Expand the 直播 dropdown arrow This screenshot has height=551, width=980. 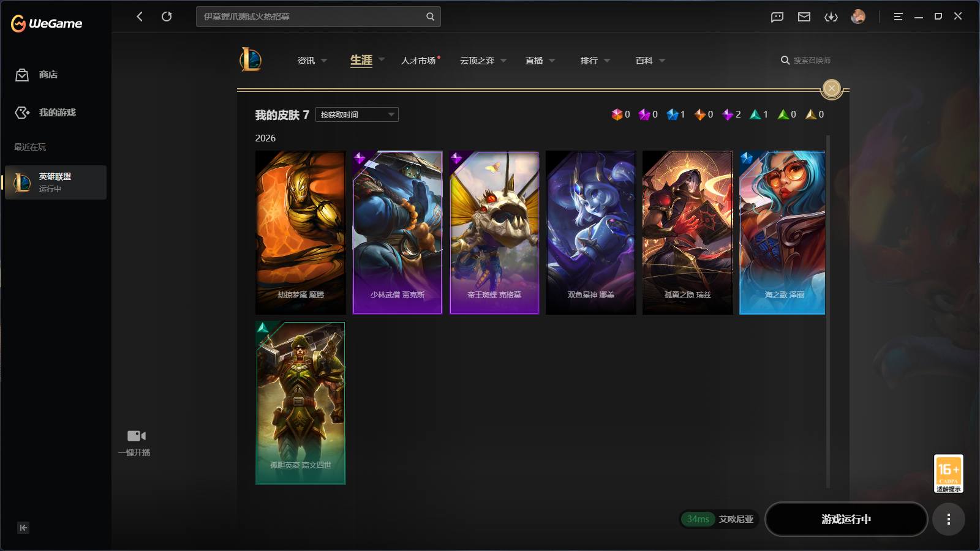[x=552, y=61]
